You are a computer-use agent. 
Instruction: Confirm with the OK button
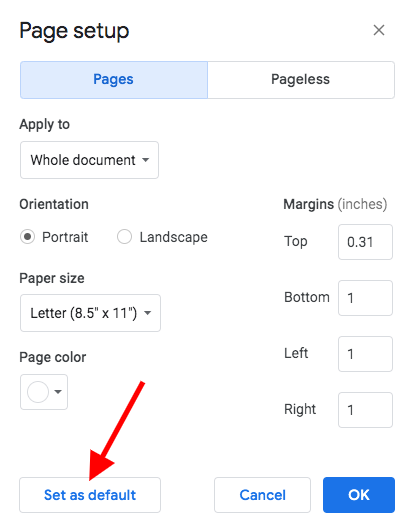coord(359,495)
